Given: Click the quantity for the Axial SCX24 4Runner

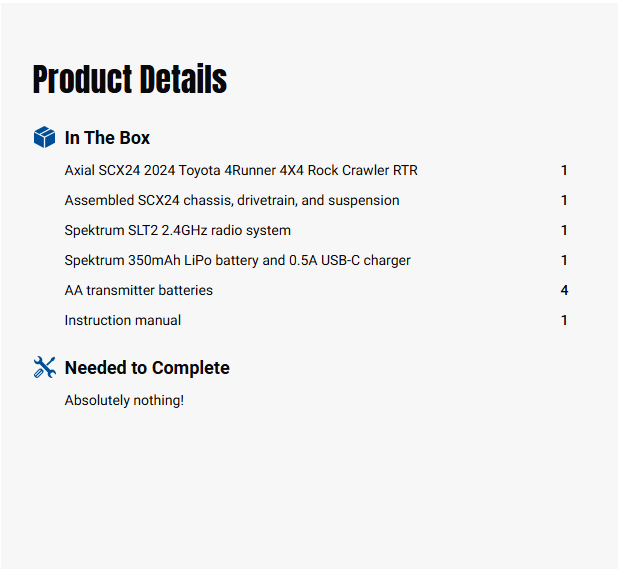Looking at the screenshot, I should coord(564,171).
